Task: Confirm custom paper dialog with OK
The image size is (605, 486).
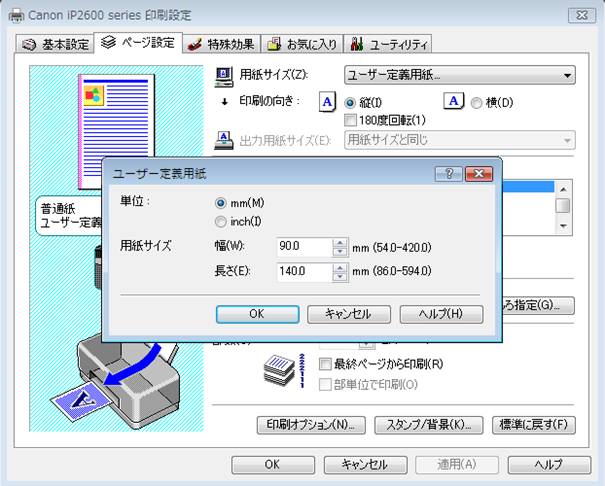Action: tap(257, 314)
